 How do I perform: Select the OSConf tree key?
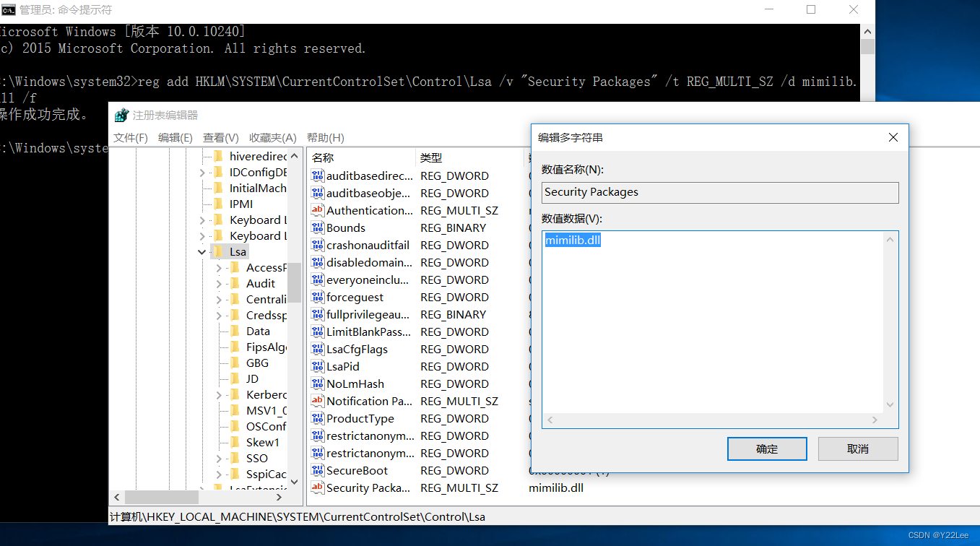(266, 426)
